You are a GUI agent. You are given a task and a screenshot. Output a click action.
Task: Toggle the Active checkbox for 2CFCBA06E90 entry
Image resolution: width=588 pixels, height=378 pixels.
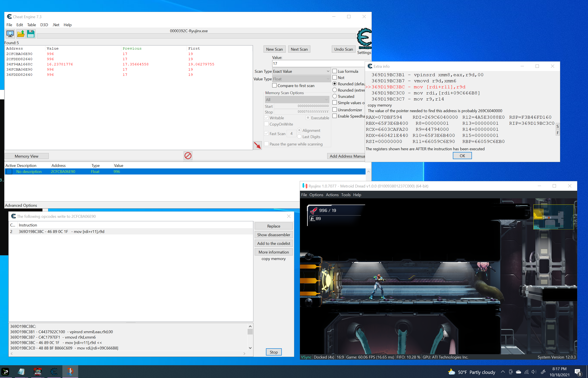9,172
